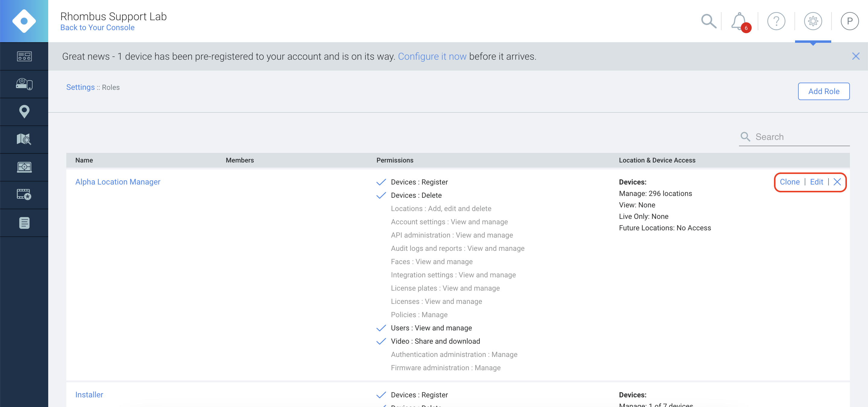This screenshot has width=868, height=407.
Task: Follow the Configure it now link
Action: pos(432,56)
